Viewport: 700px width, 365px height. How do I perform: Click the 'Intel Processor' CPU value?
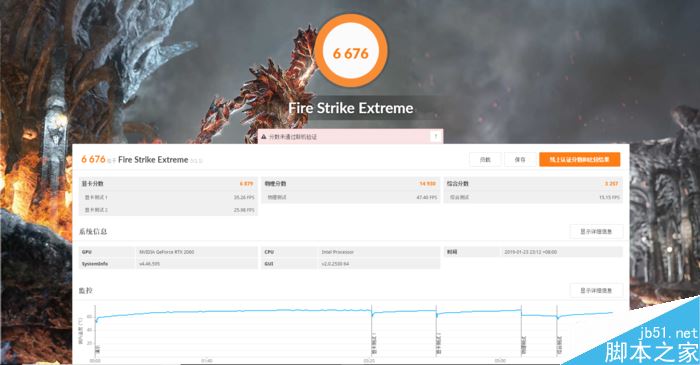(x=338, y=252)
